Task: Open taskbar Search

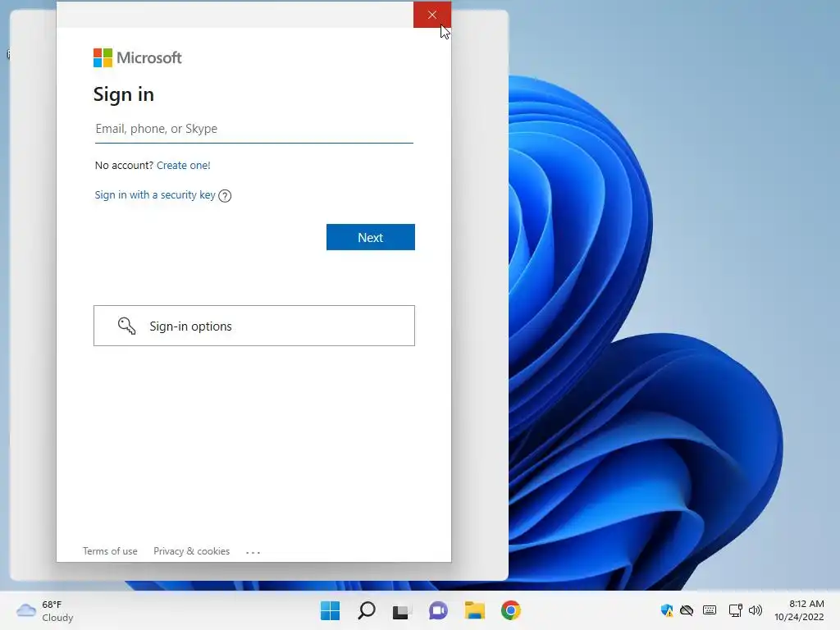Action: pyautogui.click(x=367, y=610)
